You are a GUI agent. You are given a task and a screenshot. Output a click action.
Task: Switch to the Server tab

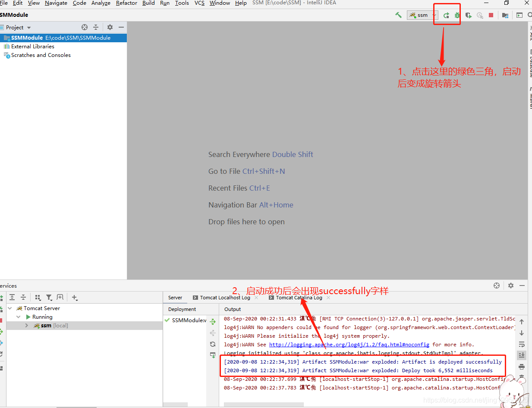pos(175,298)
